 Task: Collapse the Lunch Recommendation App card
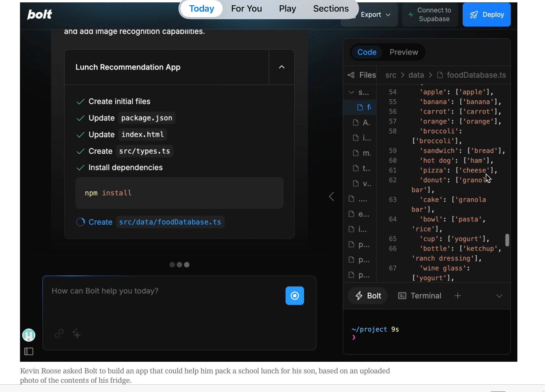click(x=282, y=67)
